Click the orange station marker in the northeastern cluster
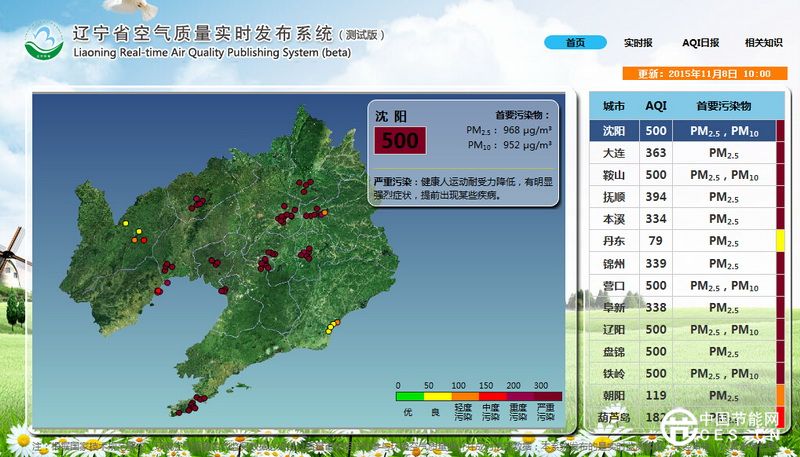The width and height of the screenshot is (800, 457). 323,213
